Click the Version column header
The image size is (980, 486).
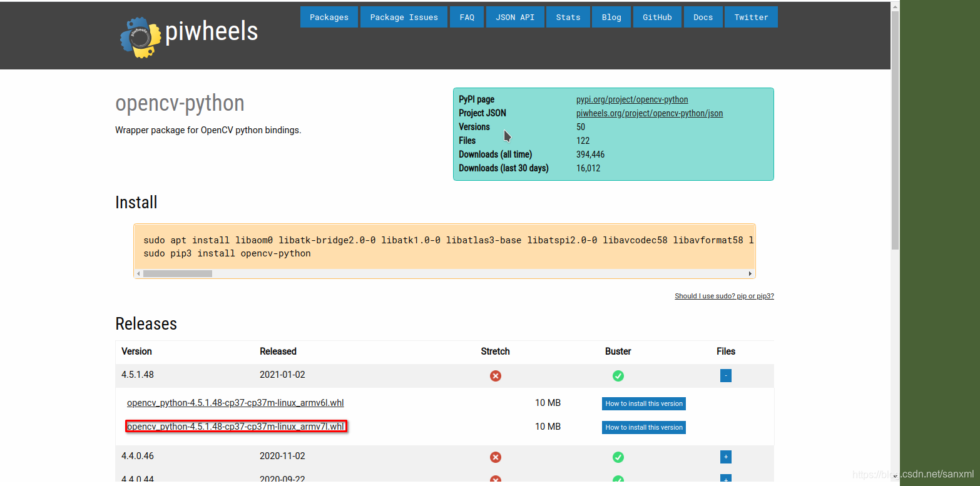pos(136,352)
